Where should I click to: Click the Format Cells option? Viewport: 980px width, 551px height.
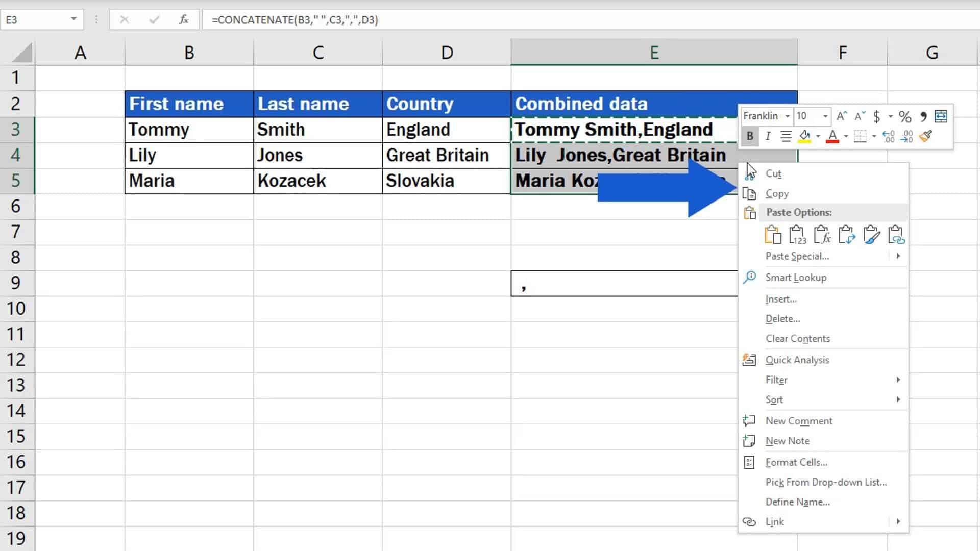[x=796, y=462]
